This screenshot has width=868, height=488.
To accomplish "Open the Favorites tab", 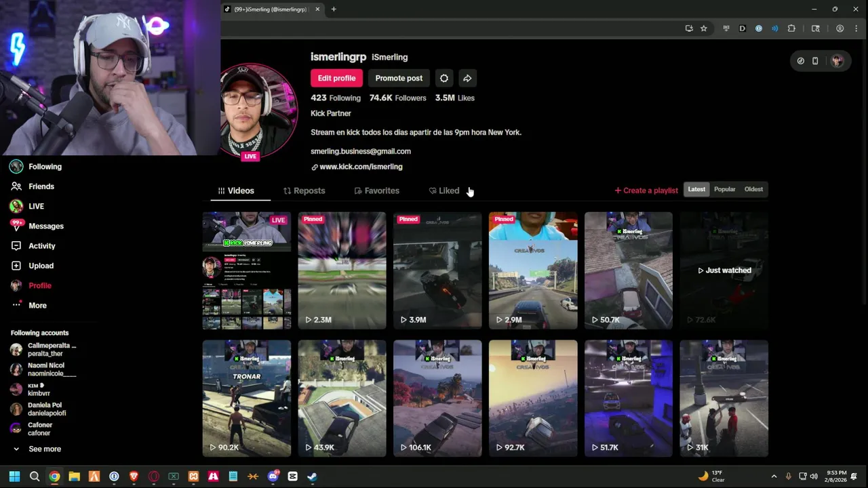I will 376,191.
